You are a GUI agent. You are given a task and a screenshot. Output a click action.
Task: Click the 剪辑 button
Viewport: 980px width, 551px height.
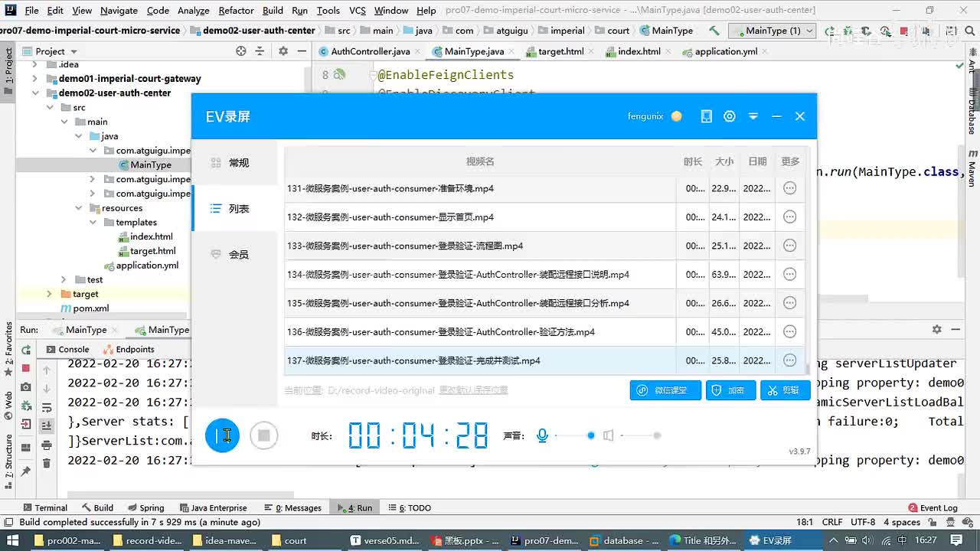point(785,390)
